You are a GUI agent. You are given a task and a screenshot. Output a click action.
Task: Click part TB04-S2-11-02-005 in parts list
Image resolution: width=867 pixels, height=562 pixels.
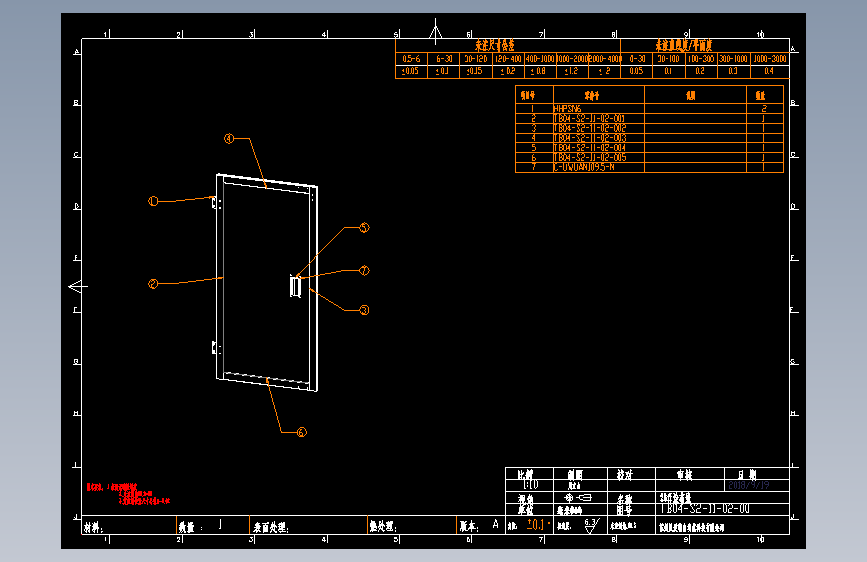coord(590,157)
